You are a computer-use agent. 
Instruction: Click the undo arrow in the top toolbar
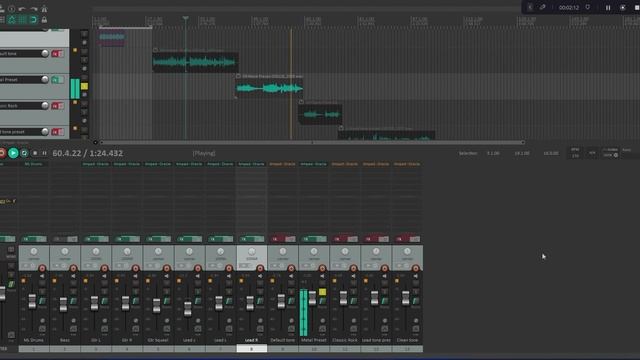point(22,9)
